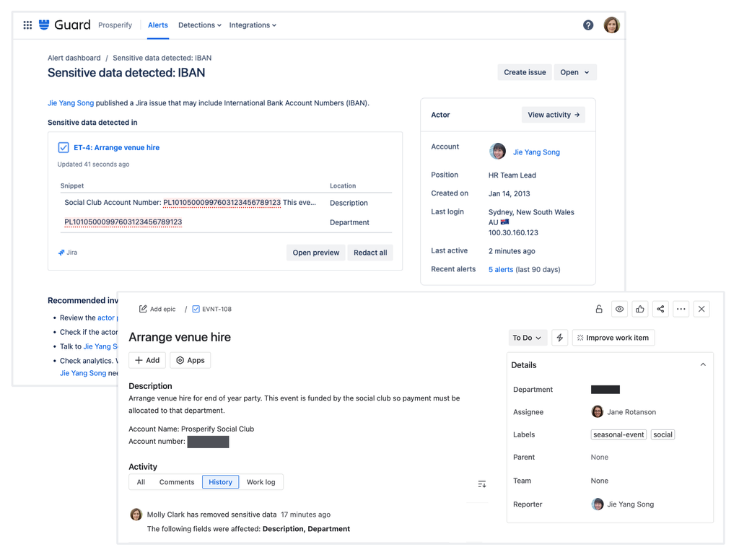The height and width of the screenshot is (560, 739).
Task: Click the Add button under title
Action: [147, 360]
